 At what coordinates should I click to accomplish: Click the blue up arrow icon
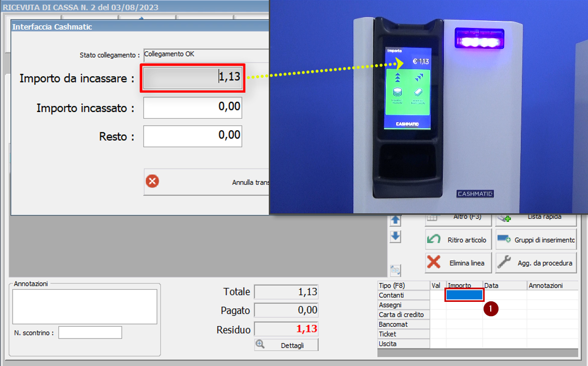pyautogui.click(x=395, y=220)
